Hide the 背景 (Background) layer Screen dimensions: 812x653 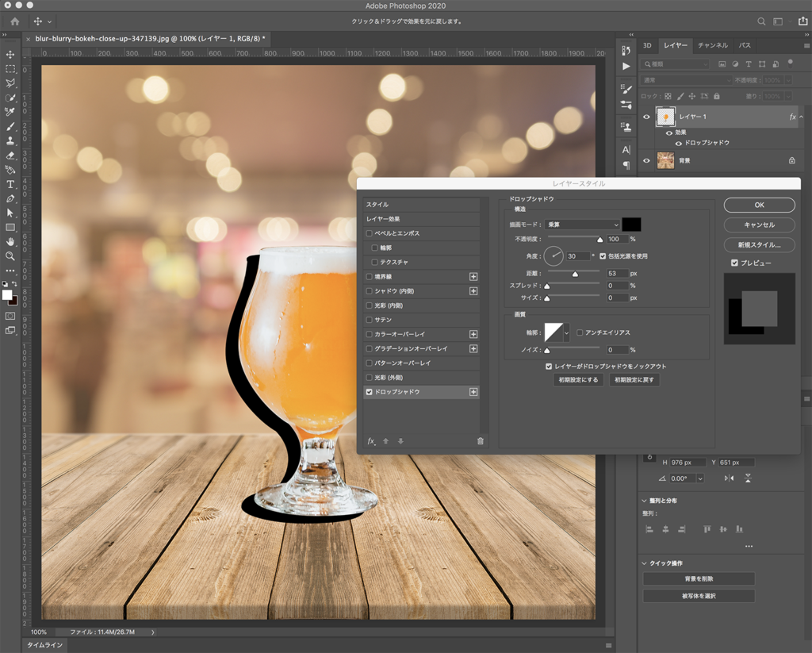(646, 159)
